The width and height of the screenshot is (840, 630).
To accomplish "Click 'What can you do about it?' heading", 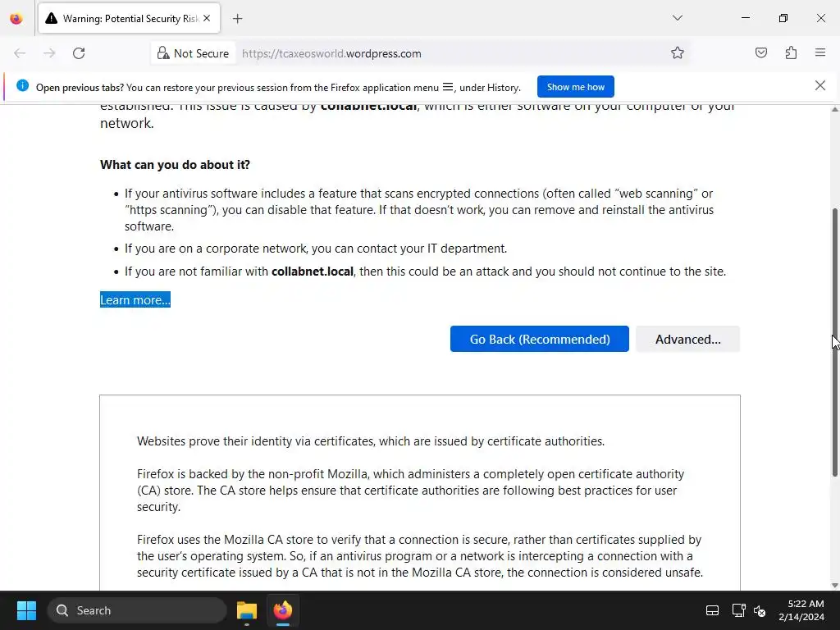I will pyautogui.click(x=175, y=164).
